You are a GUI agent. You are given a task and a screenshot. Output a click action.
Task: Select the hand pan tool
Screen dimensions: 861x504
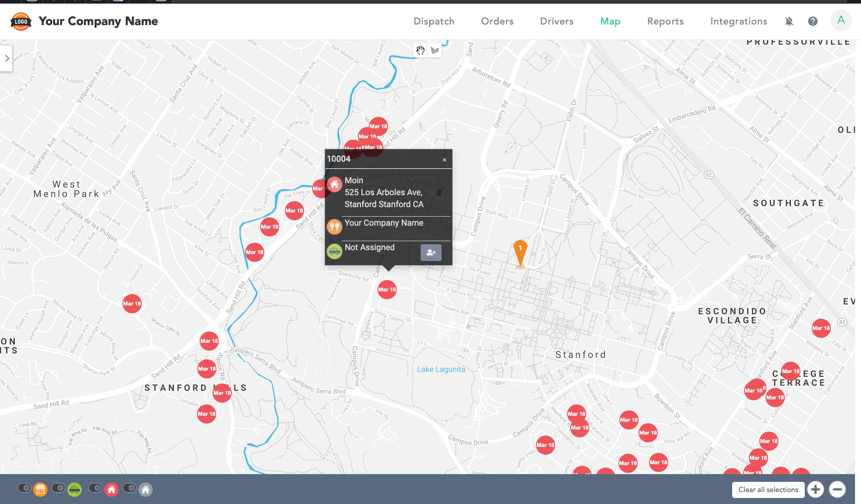coord(420,51)
